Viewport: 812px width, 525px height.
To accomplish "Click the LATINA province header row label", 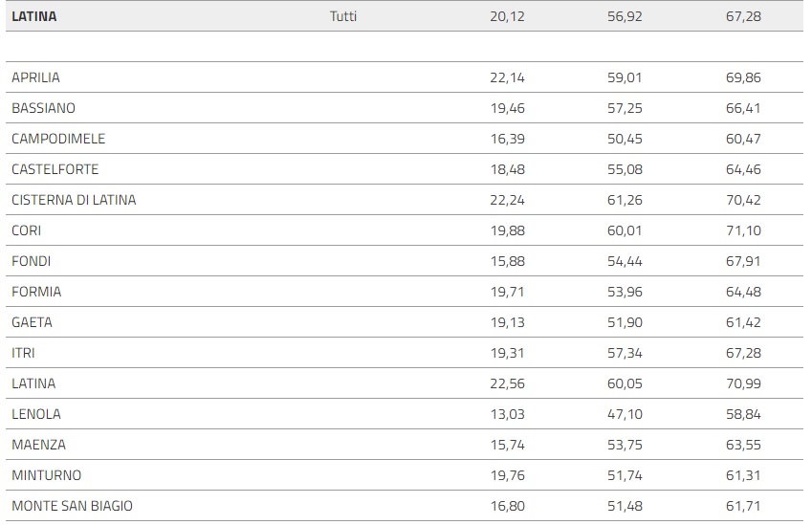I will (x=34, y=16).
